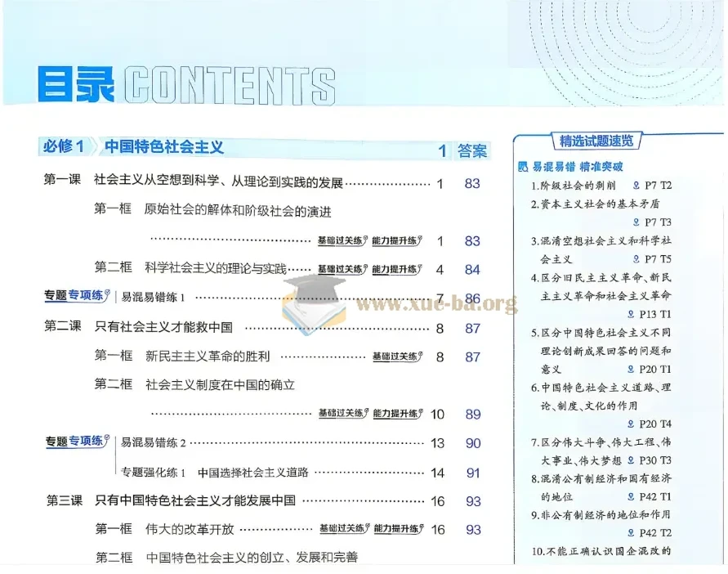Viewport: 728px width, 574px height.
Task: Click page number 14 for 专题强化练 1
Action: coord(437,473)
